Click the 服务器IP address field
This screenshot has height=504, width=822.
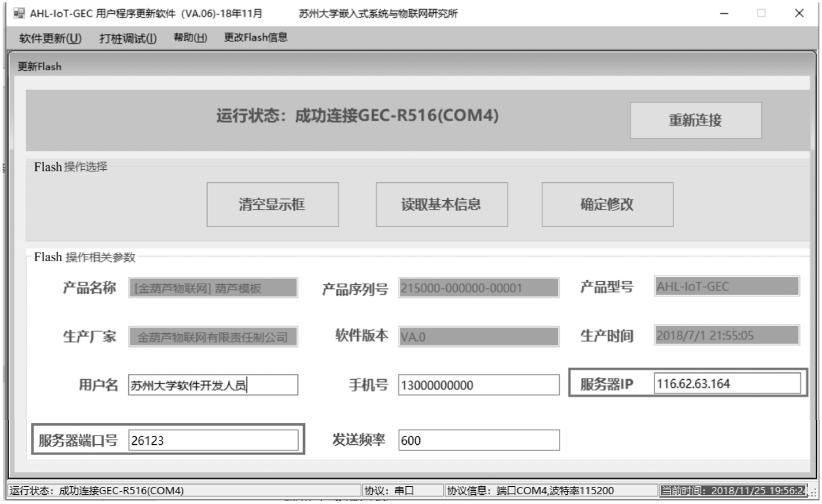[727, 384]
